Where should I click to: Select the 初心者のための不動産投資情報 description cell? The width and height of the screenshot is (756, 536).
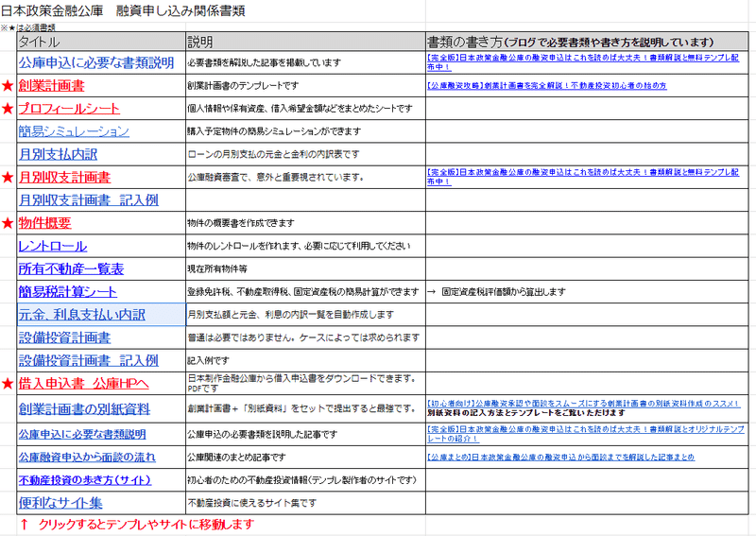pos(305,480)
